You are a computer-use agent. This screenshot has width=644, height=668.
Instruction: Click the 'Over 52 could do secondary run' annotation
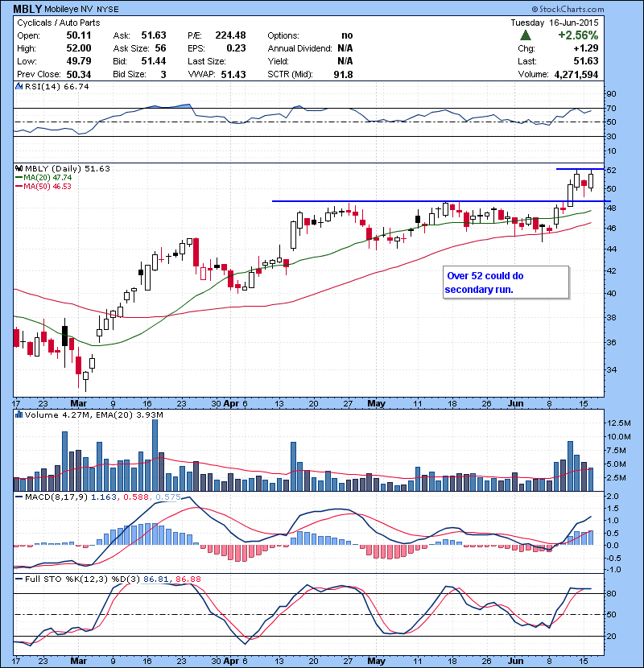[x=506, y=282]
